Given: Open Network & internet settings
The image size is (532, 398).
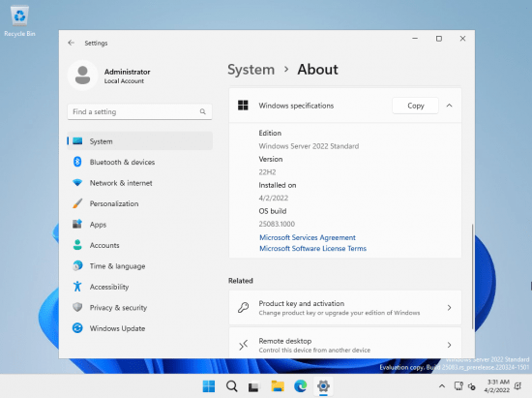Looking at the screenshot, I should point(140,183).
